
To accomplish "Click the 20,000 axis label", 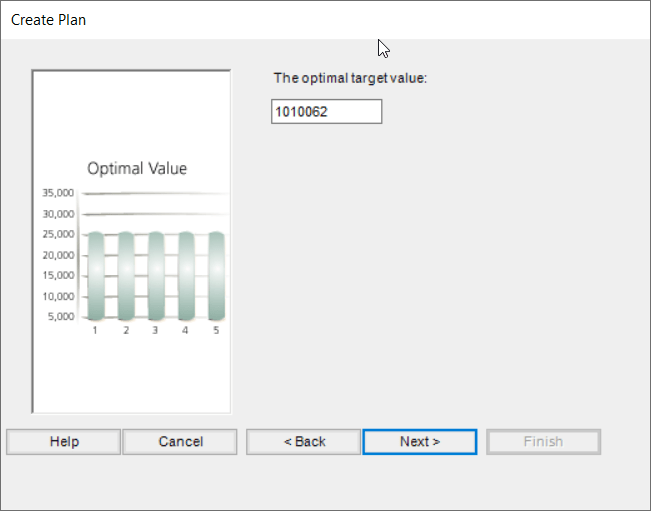I will (x=58, y=255).
